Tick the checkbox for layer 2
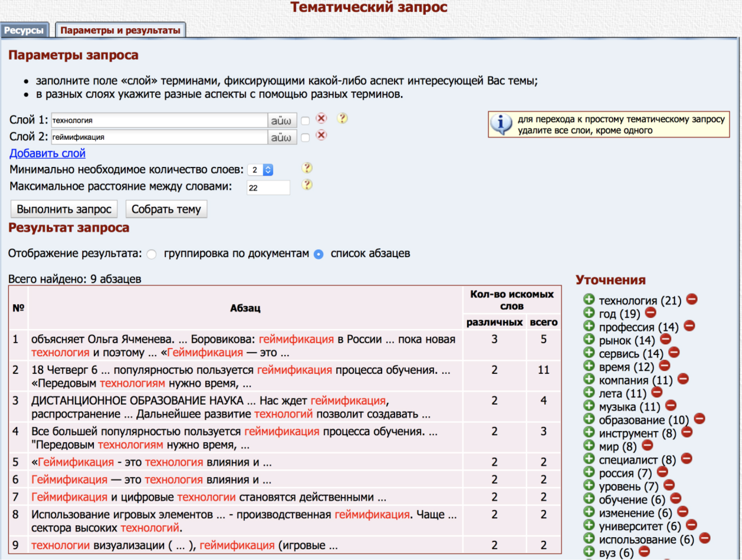Image resolution: width=742 pixels, height=560 pixels. click(x=305, y=137)
